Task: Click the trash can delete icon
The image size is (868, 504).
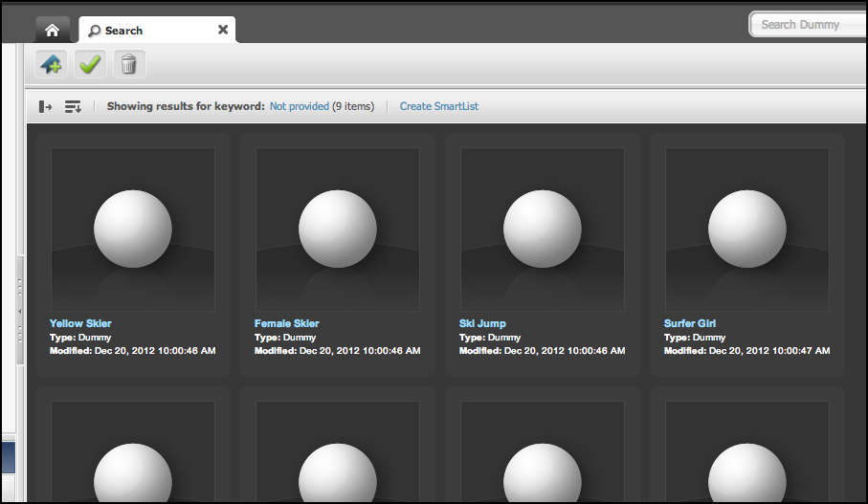Action: pyautogui.click(x=129, y=64)
